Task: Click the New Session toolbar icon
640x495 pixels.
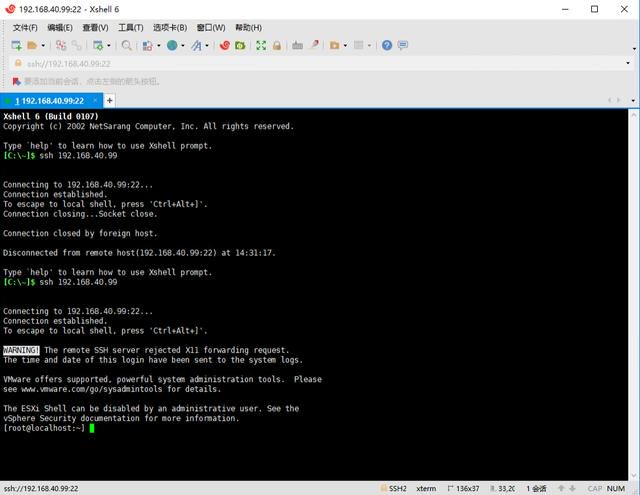Action: [x=16, y=45]
